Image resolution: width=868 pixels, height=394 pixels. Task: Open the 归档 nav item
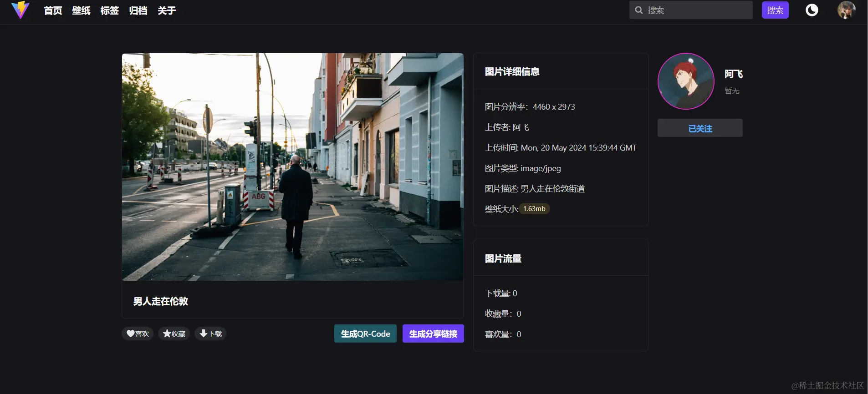click(x=138, y=10)
